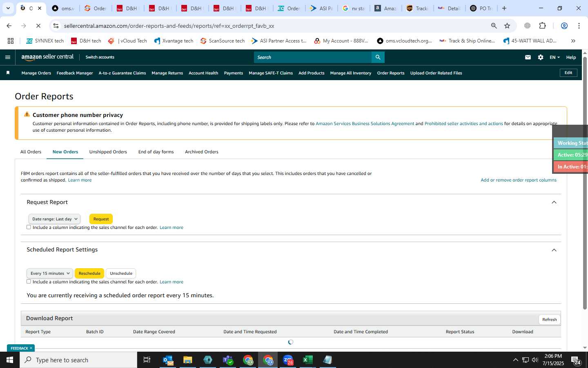Stop the page loading in browser
Image resolution: width=588 pixels, height=368 pixels.
point(38,26)
